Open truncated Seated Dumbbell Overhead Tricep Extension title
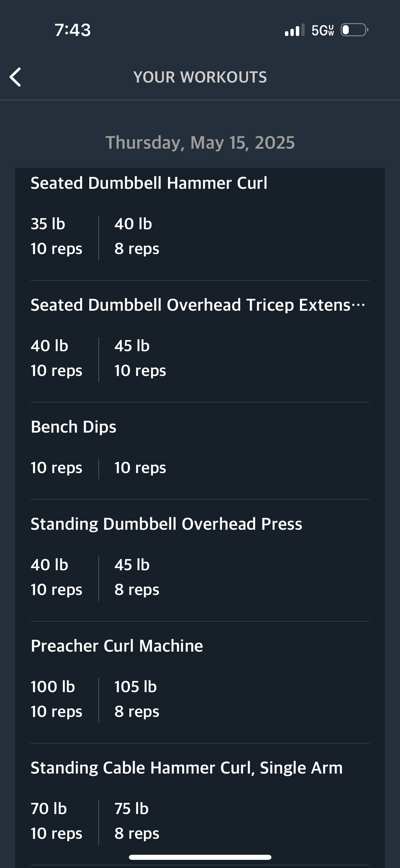400x868 pixels. 198,305
